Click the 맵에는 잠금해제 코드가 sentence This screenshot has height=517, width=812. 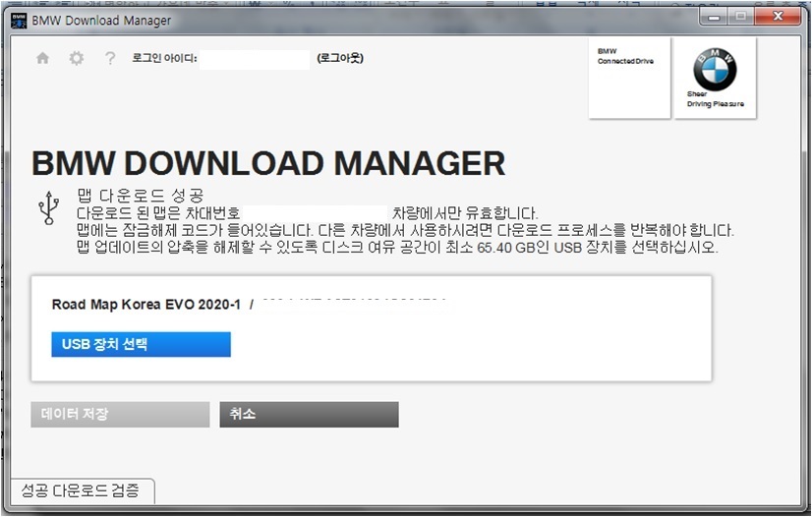point(405,230)
